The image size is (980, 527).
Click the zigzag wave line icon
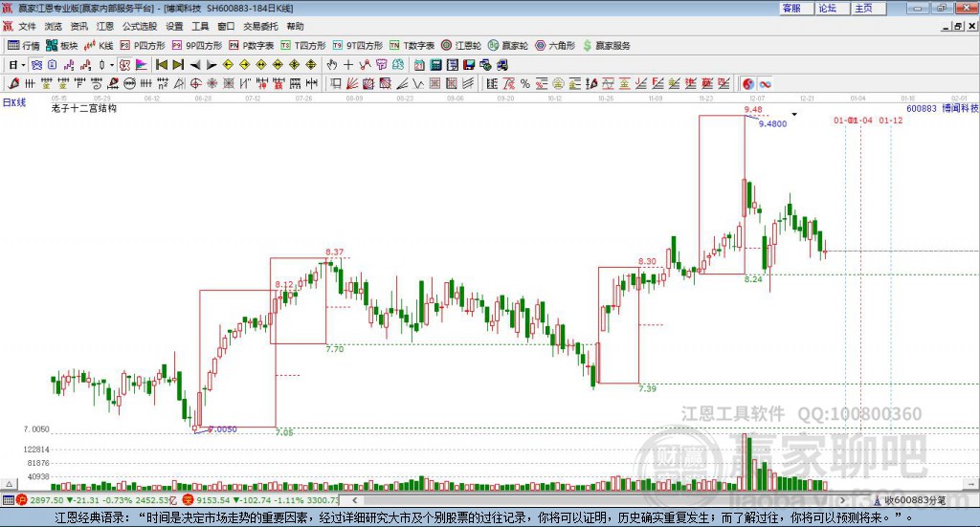pos(418,83)
